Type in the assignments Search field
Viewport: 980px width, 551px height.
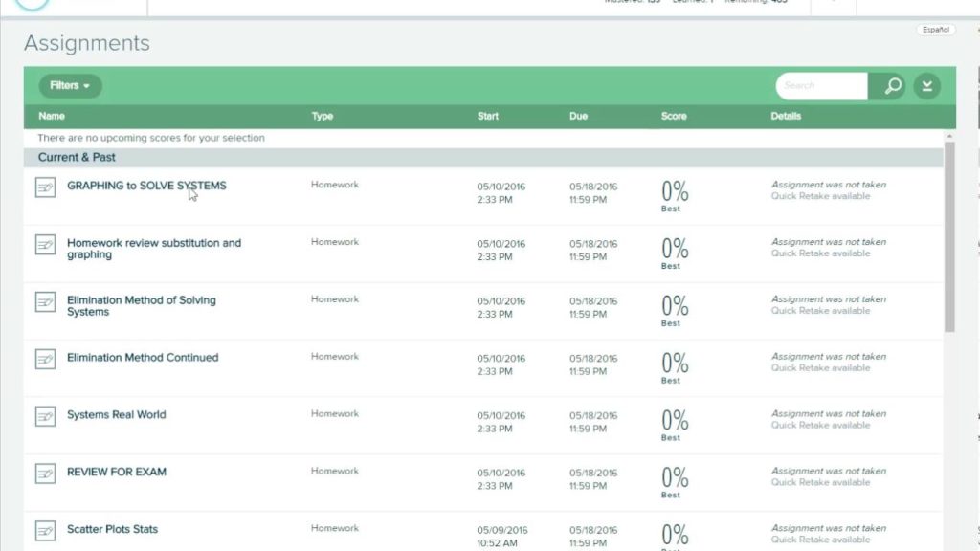pyautogui.click(x=821, y=86)
